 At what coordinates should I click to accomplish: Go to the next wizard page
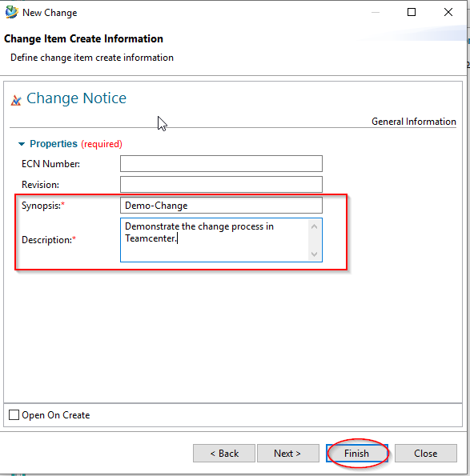click(x=288, y=454)
